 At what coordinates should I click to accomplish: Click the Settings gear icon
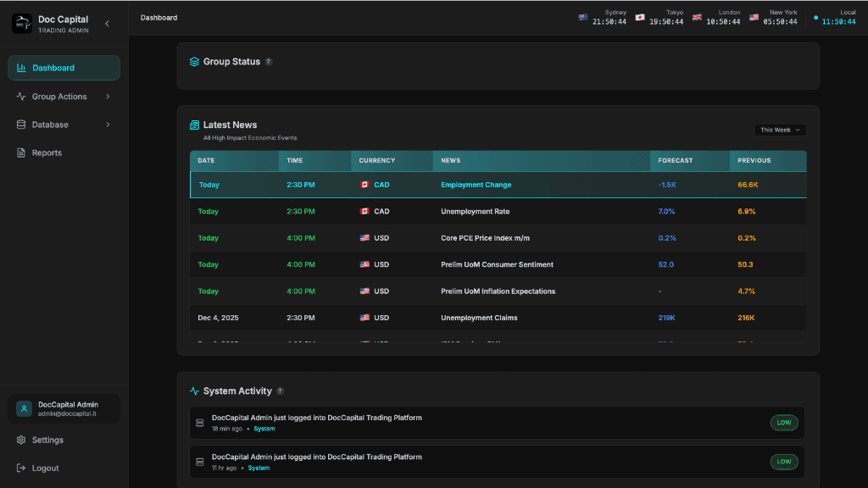(19, 440)
